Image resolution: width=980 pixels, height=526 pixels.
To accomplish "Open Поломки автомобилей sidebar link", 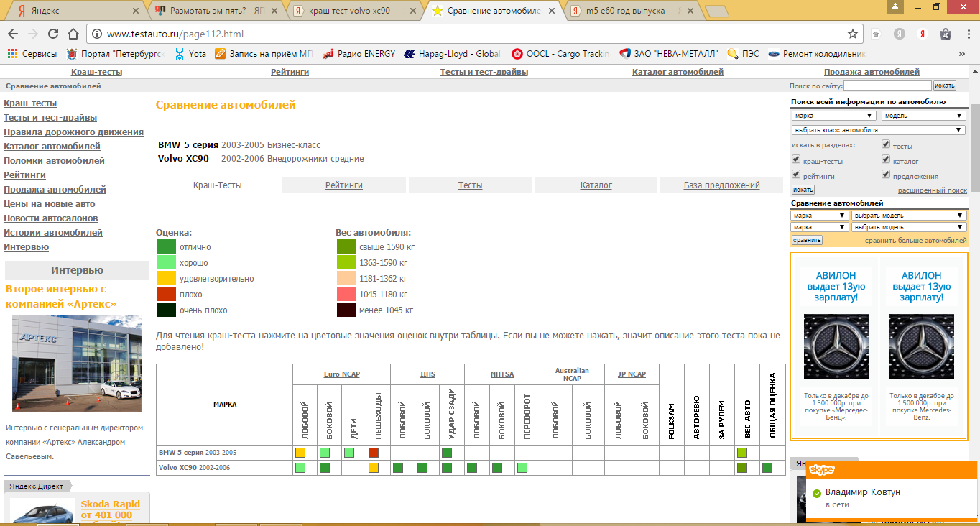I will pyautogui.click(x=55, y=161).
